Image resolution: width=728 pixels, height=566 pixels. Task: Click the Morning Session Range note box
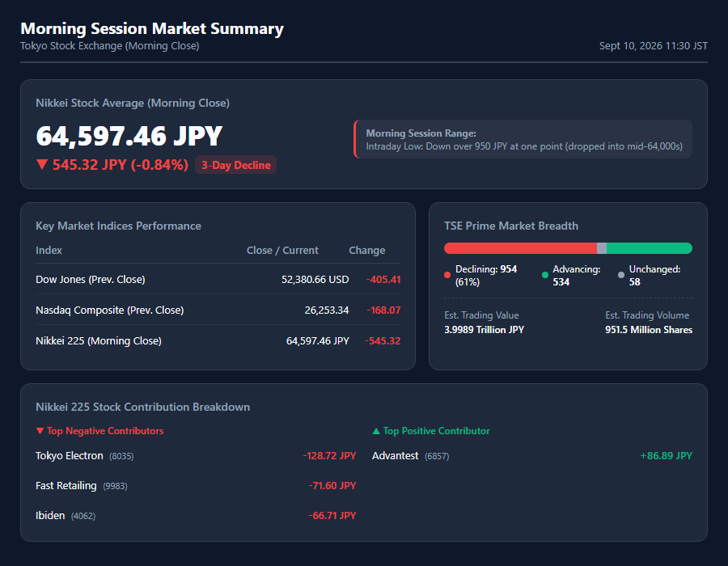(523, 139)
